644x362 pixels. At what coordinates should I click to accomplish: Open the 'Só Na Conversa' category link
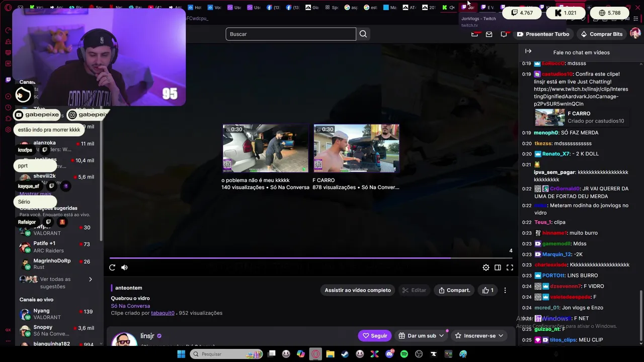pos(130,306)
